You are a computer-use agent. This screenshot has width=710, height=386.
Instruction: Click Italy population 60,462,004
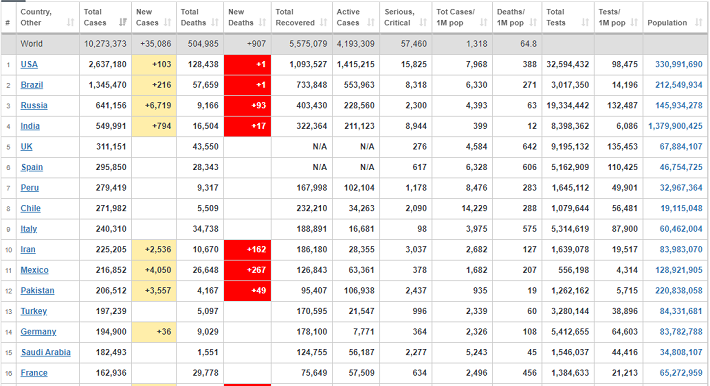(681, 229)
